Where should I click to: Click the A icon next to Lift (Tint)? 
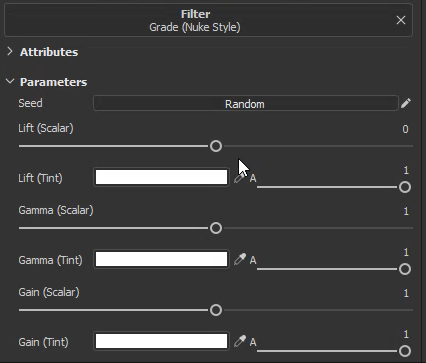(x=253, y=178)
